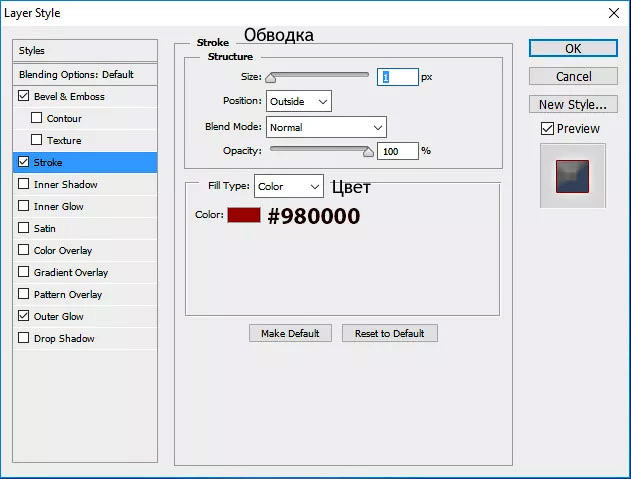Open the Fill Type dropdown
Screen dimensions: 631x479
tap(289, 186)
